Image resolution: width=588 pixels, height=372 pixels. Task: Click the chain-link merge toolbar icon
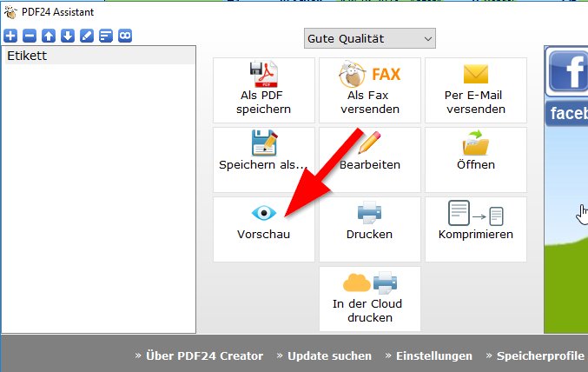click(x=125, y=36)
